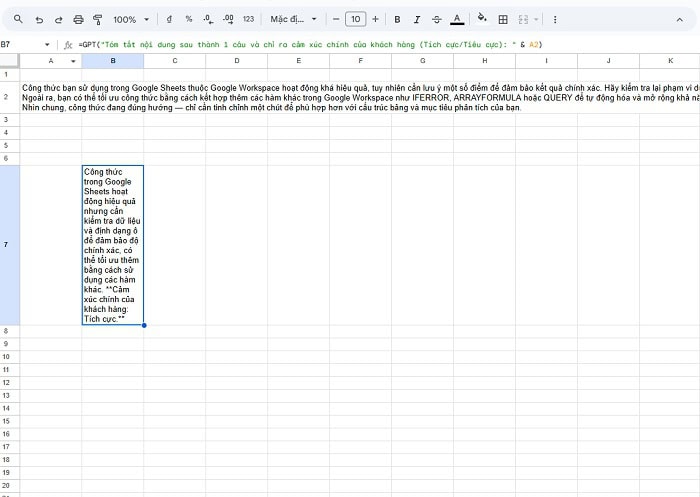Open the 123 number formats menu

248,19
